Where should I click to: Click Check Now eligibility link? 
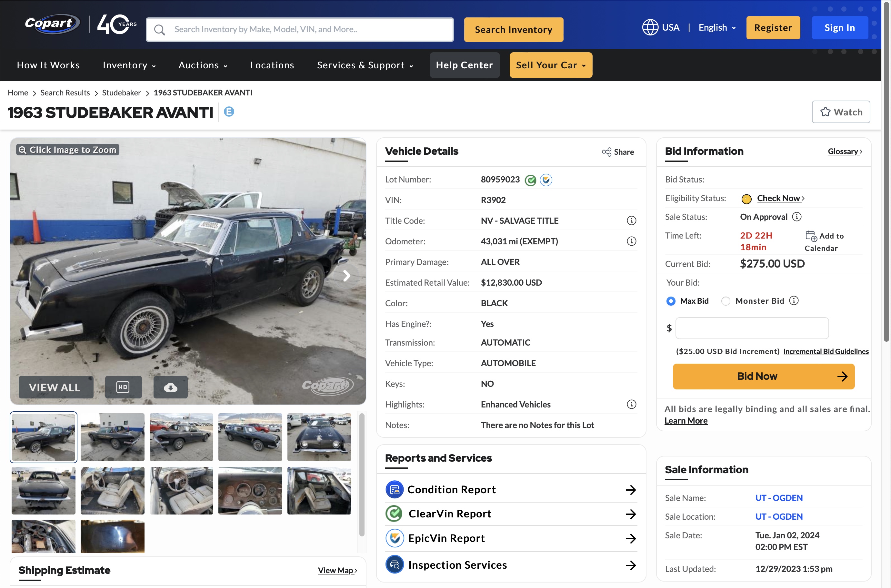[x=780, y=198]
